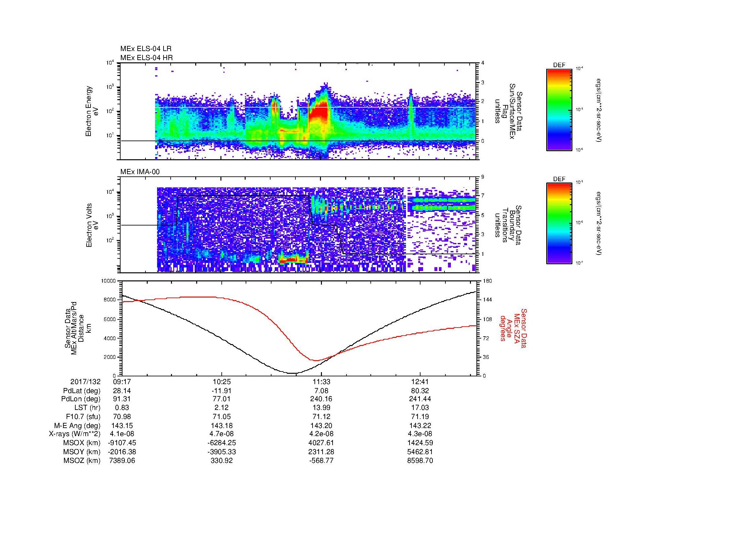Click the PdLat value '28.14'
Screen dimensions: 756x534
pos(122,391)
